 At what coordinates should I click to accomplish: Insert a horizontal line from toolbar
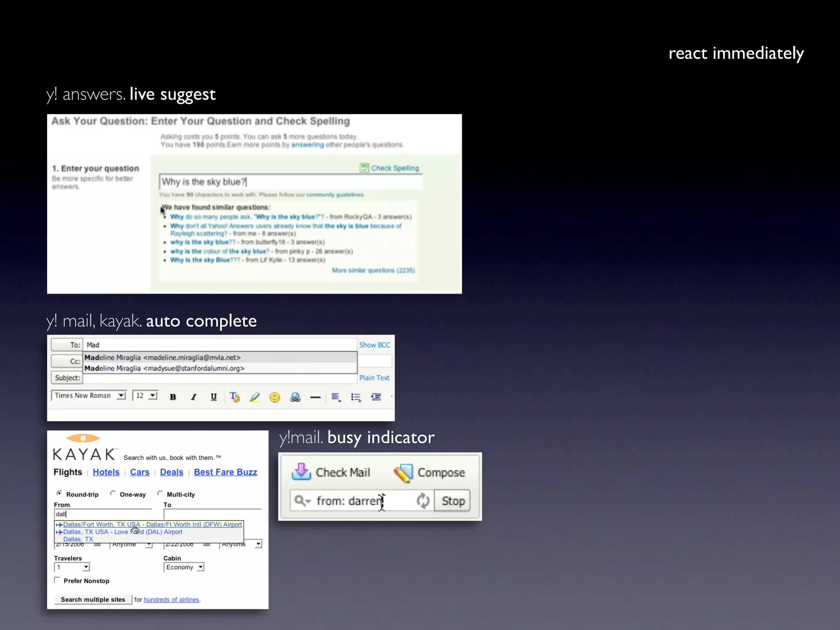pos(315,397)
